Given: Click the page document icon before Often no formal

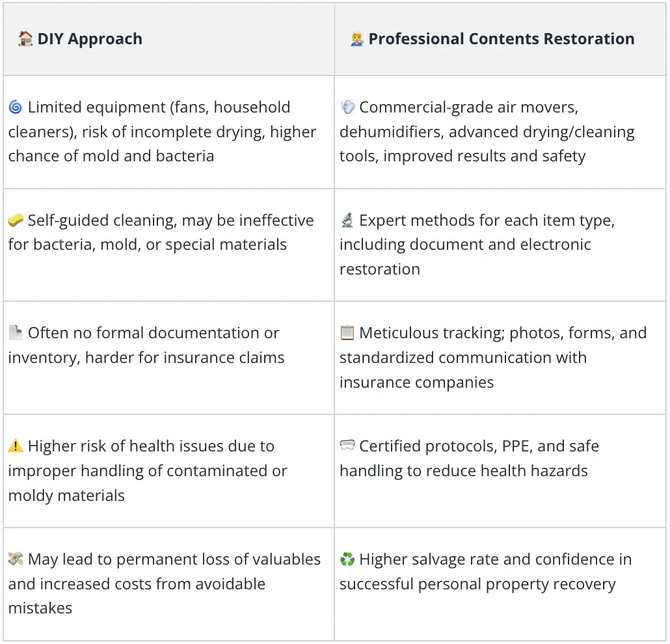Looking at the screenshot, I should tap(16, 333).
